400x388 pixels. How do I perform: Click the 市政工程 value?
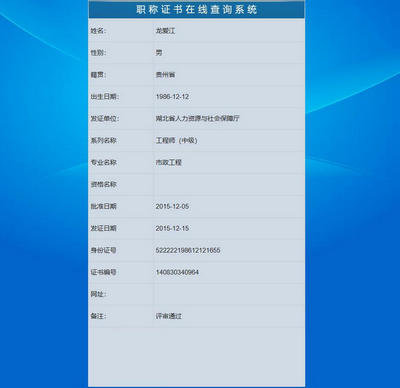point(169,162)
